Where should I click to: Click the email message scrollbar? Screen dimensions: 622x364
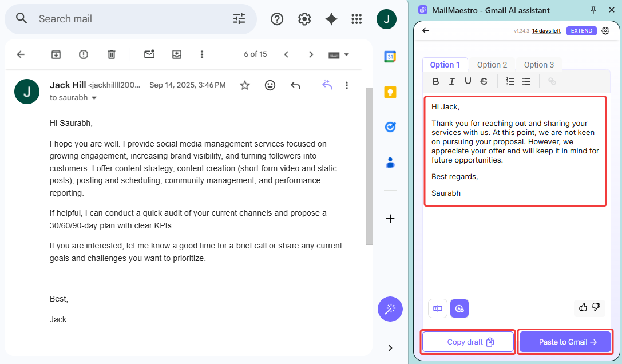[369, 166]
